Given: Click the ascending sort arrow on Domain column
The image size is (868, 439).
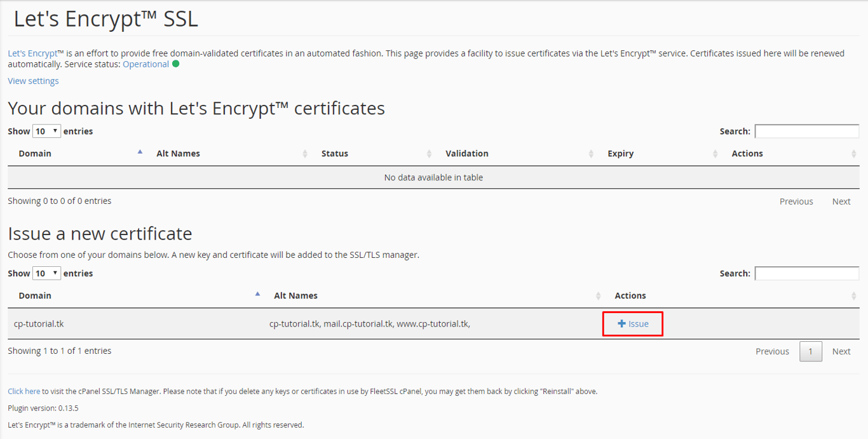Looking at the screenshot, I should pyautogui.click(x=140, y=151).
